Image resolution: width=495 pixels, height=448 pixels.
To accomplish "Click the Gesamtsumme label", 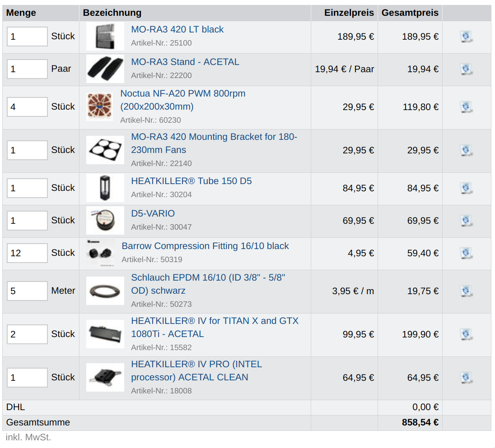I will [38, 422].
